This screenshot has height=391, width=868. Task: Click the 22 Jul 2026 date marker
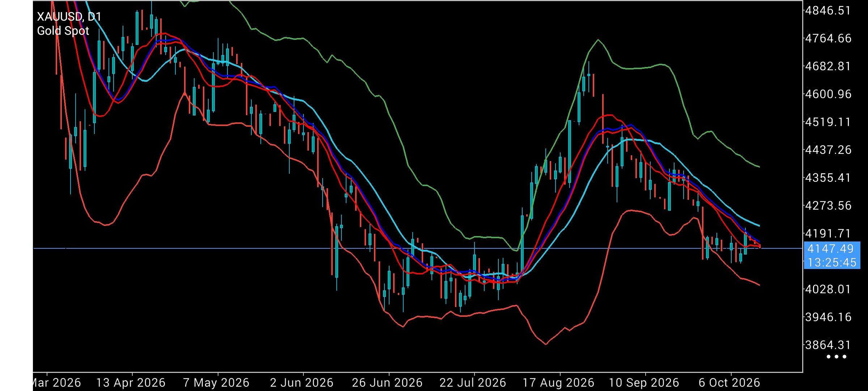(473, 383)
